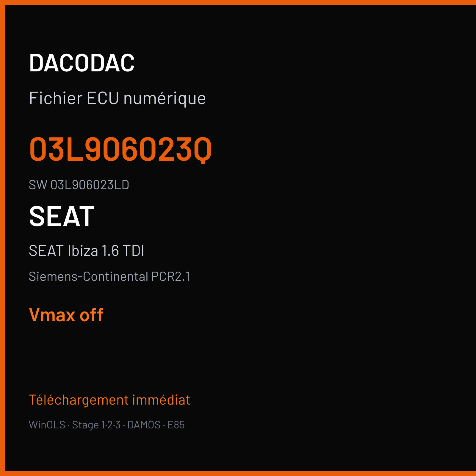Click the PCR2.1 word in ECU line
This screenshot has height=476, width=476.
[x=171, y=276]
